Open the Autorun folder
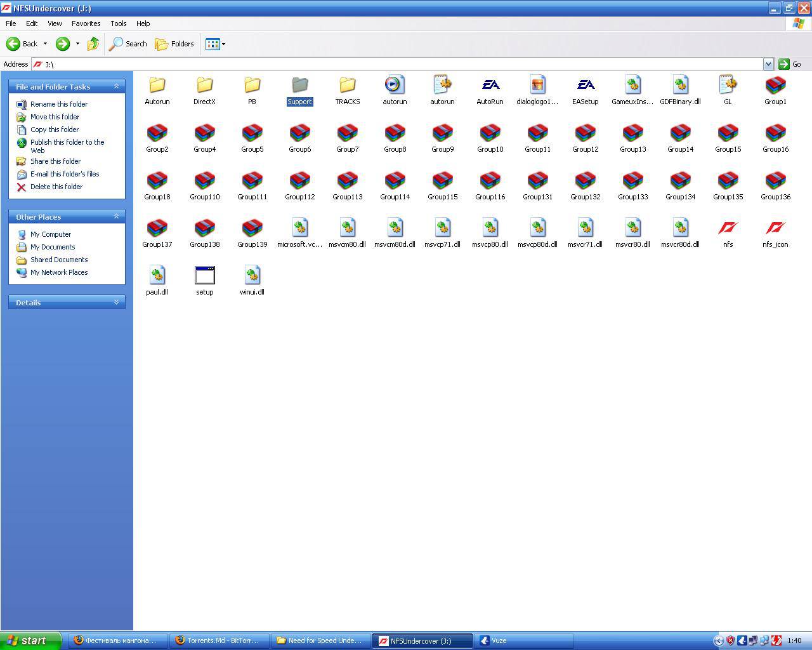 point(157,91)
